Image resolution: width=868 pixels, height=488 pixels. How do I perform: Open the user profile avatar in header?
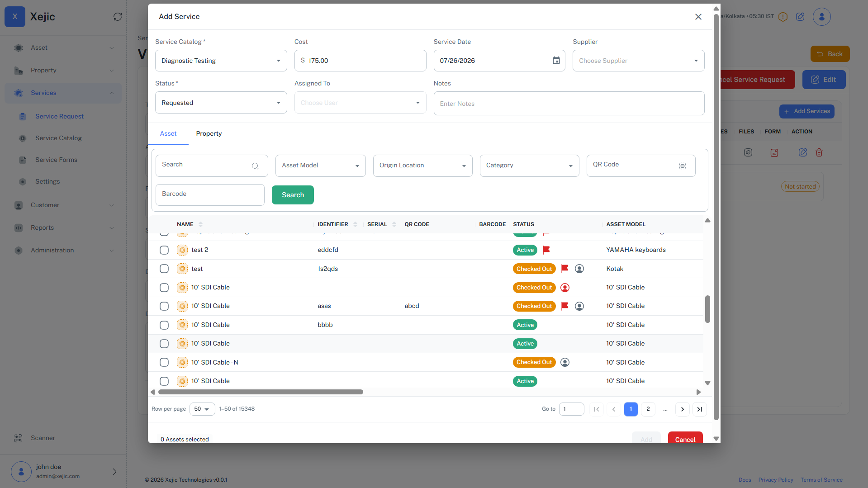pyautogui.click(x=821, y=17)
